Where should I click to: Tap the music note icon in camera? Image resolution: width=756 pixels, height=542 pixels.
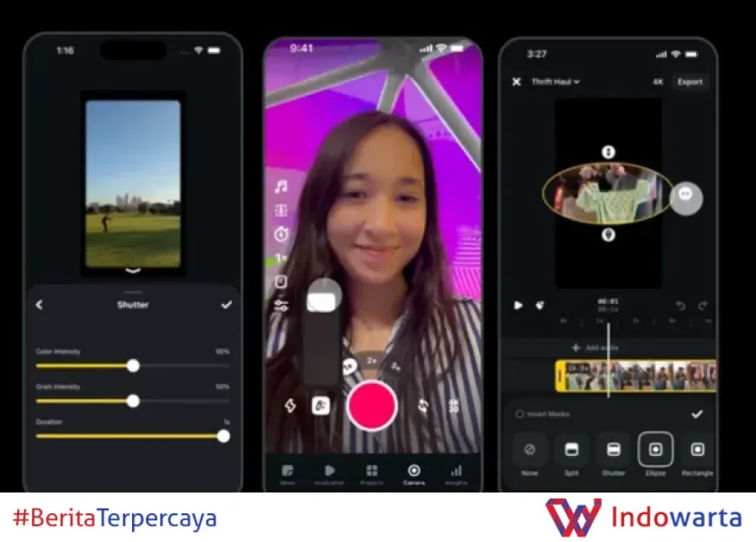tap(281, 187)
